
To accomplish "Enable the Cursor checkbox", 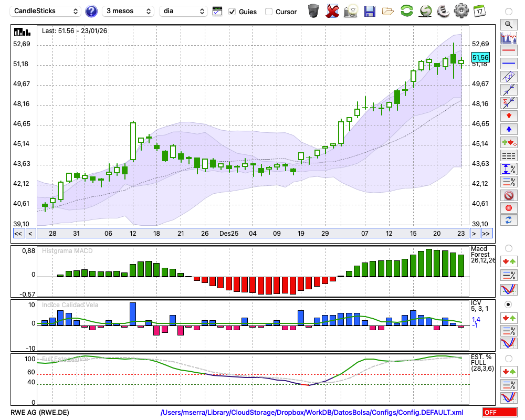I will 269,12.
